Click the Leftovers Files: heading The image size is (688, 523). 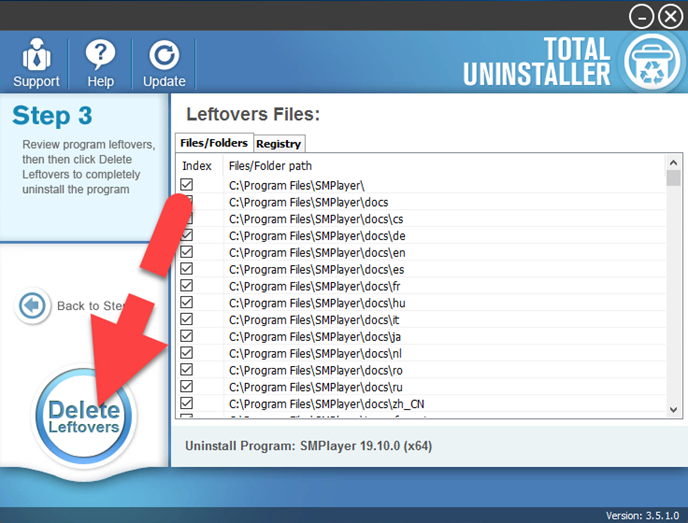pyautogui.click(x=253, y=114)
